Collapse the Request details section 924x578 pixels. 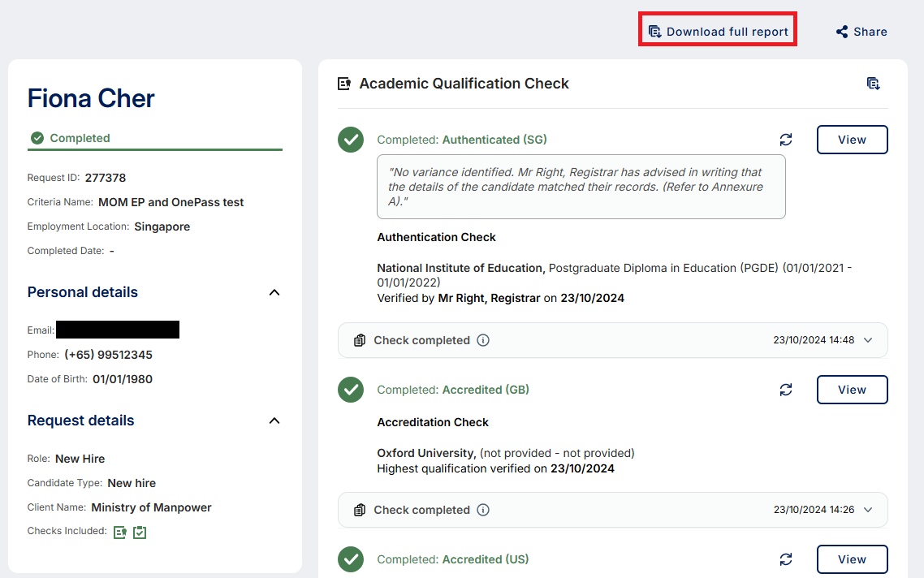[x=274, y=421]
